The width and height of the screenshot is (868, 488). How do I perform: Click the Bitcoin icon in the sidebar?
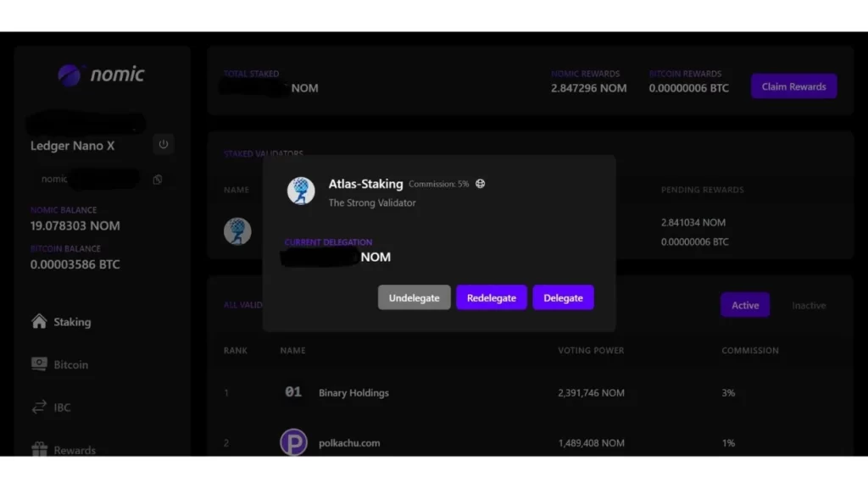pyautogui.click(x=39, y=364)
